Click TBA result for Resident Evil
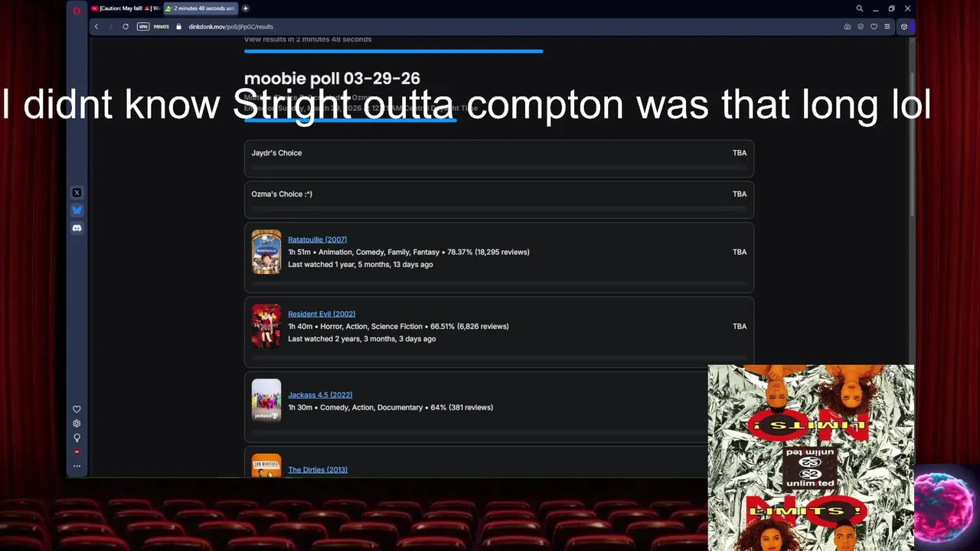Image resolution: width=980 pixels, height=551 pixels. pos(740,326)
